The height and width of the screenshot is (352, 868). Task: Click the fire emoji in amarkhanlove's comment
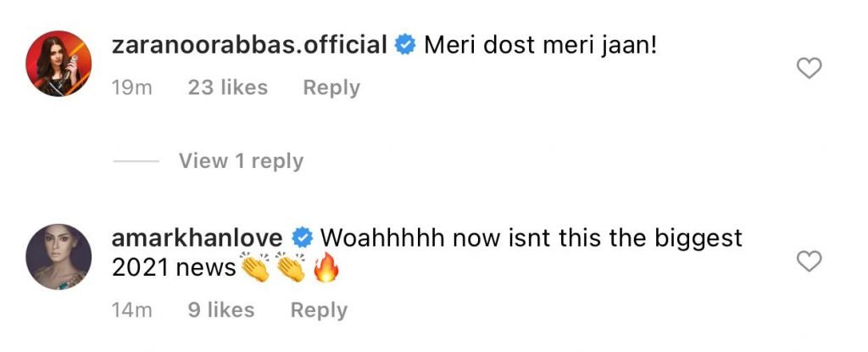pos(326,270)
